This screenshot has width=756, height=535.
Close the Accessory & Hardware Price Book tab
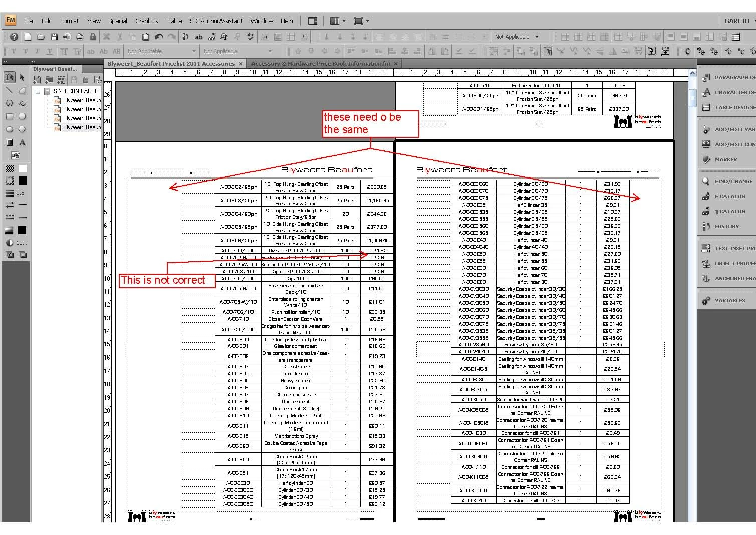396,64
